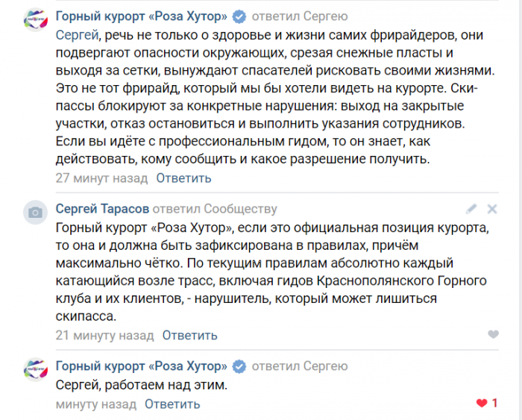The image size is (522, 420).
Task: Click Ответить under the 27 минут назад comment
Action: pos(183,178)
